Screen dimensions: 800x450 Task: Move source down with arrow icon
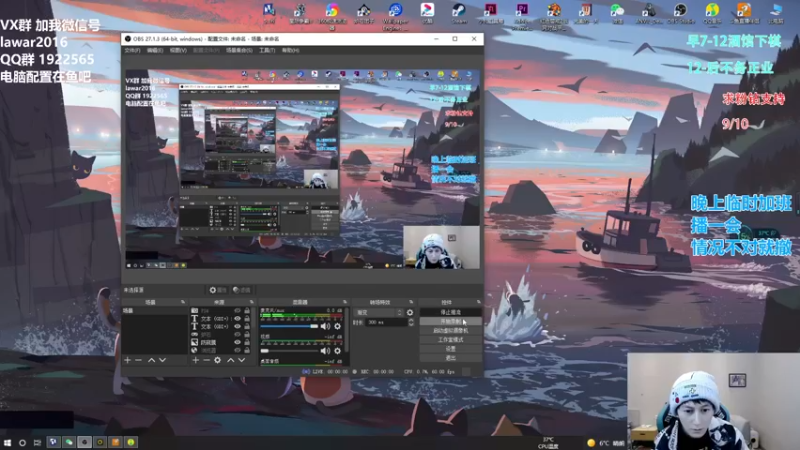pos(241,360)
